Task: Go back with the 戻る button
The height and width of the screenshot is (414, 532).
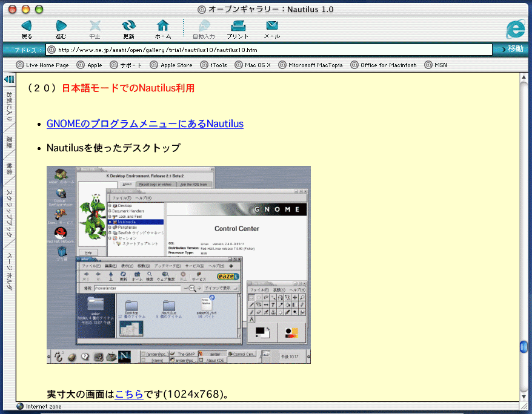Action: (x=27, y=29)
